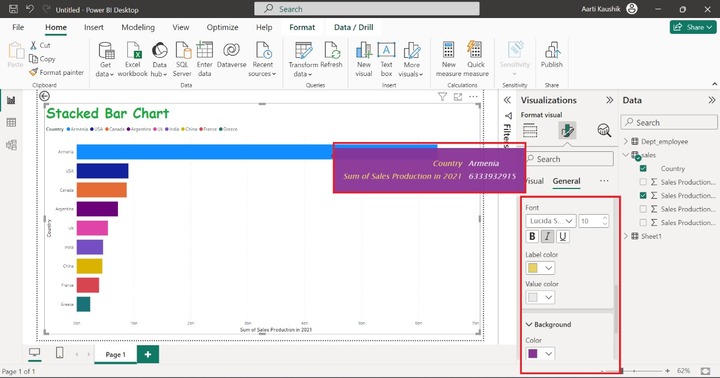Toggle Bold font style

point(532,237)
